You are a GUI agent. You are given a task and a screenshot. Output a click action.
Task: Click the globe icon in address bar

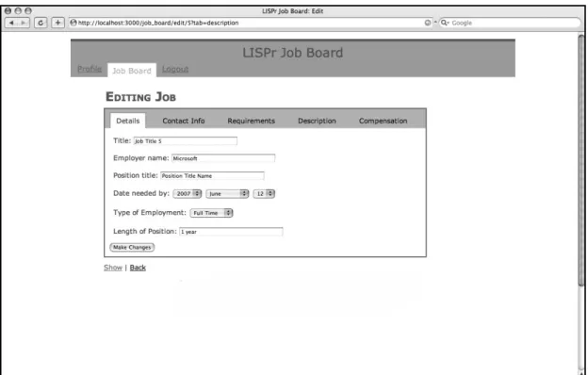point(73,23)
